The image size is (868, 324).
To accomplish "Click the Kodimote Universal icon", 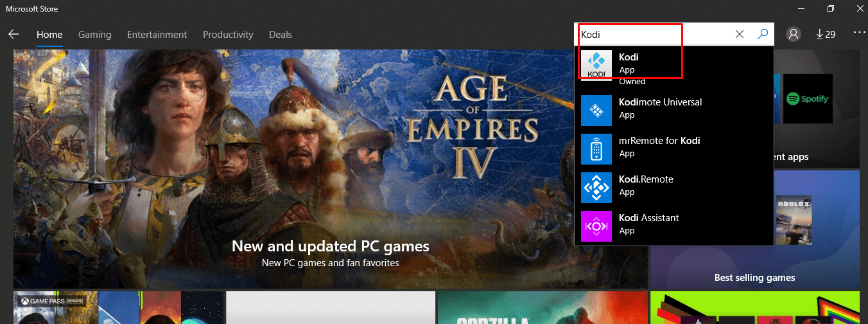I will pyautogui.click(x=596, y=111).
